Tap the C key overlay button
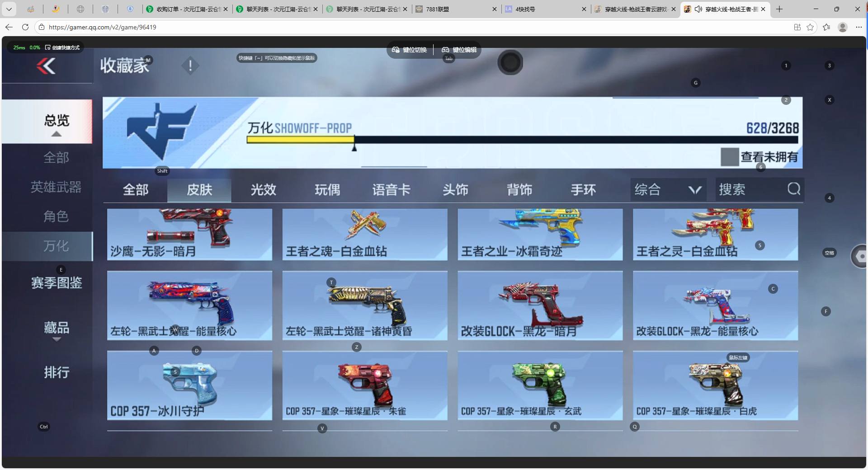This screenshot has height=470, width=868. click(773, 289)
